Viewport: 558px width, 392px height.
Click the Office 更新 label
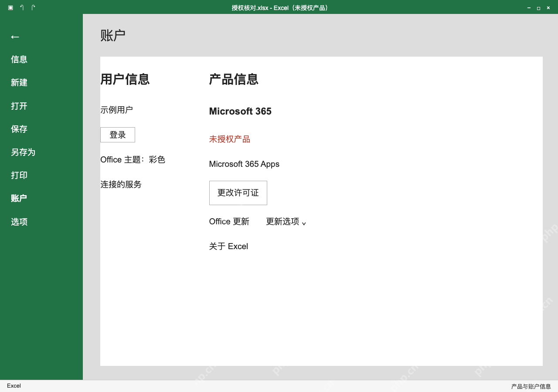point(229,222)
